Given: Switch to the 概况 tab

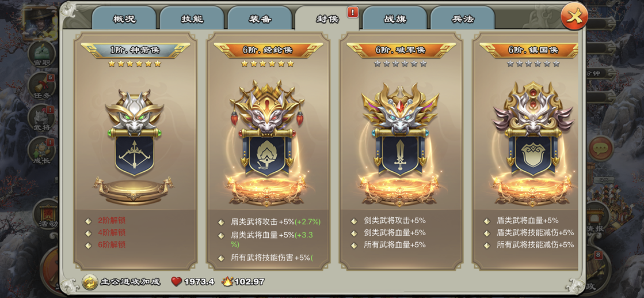Looking at the screenshot, I should coord(124,19).
